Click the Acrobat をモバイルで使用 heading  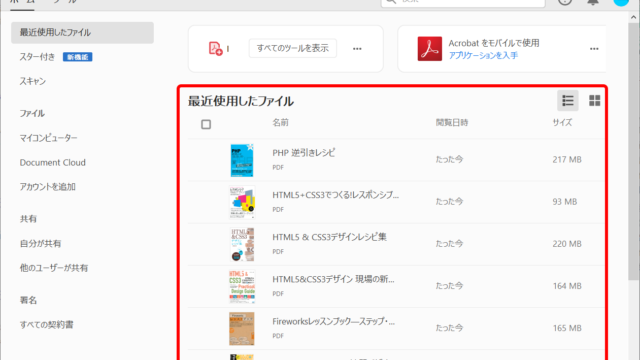coord(494,43)
